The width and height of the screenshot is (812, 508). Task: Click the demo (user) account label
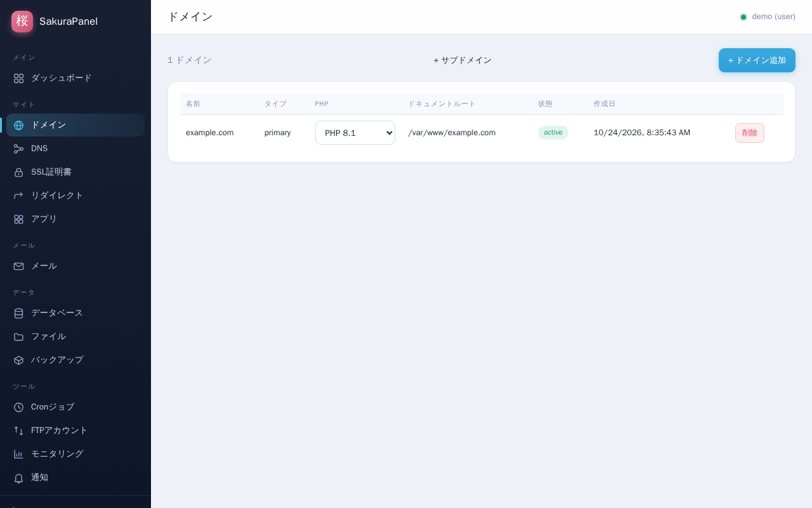tap(773, 17)
